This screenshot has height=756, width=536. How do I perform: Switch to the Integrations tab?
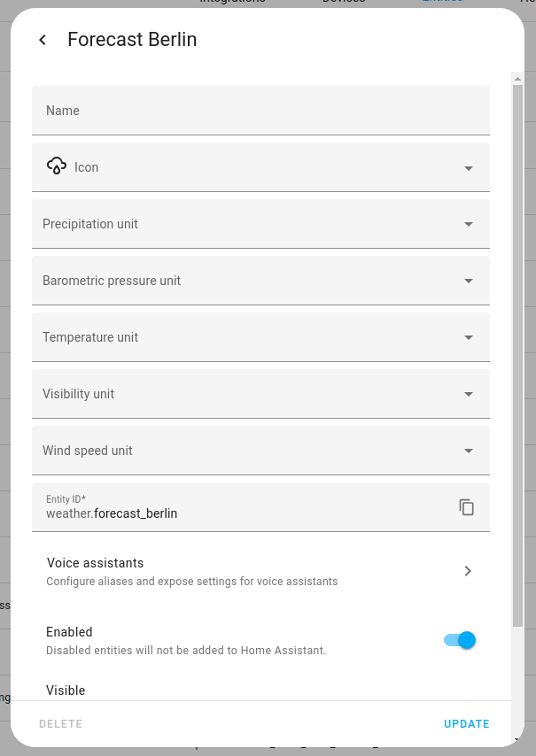tap(232, 2)
